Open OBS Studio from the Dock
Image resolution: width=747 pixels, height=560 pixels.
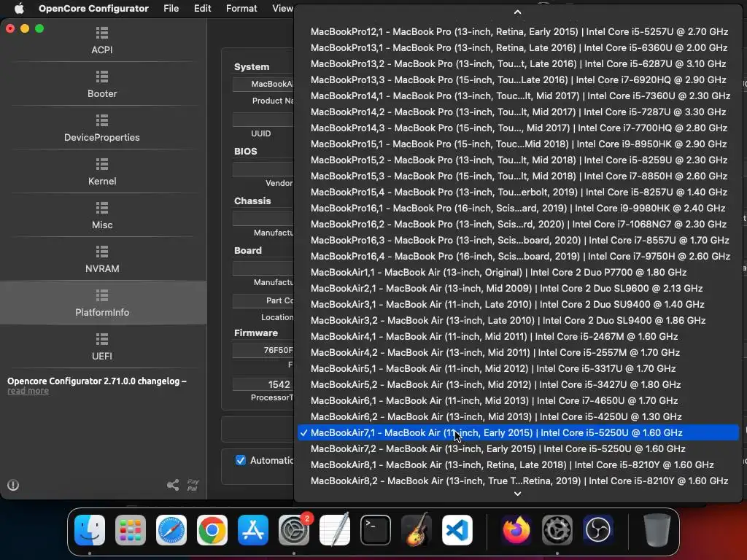point(598,530)
